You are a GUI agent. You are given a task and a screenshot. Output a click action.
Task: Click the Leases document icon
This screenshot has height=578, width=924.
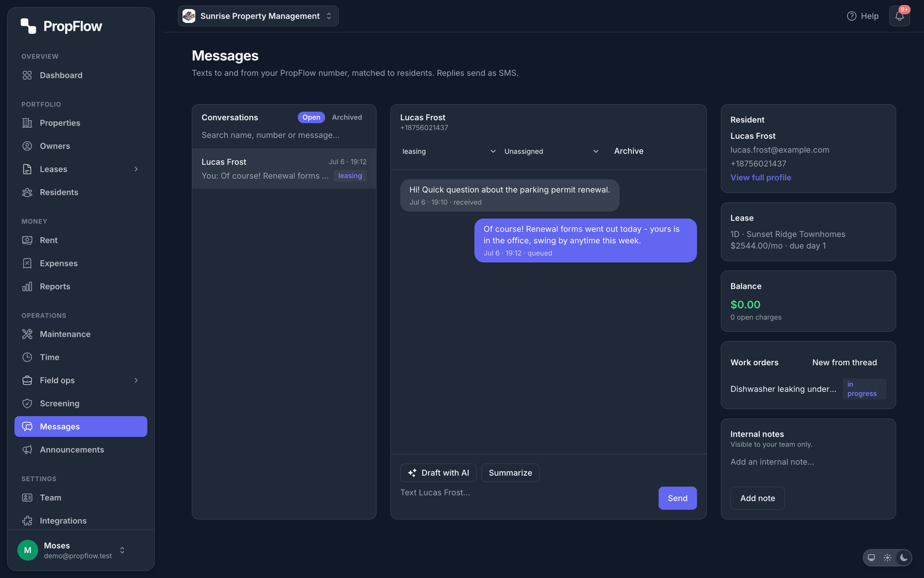point(27,169)
